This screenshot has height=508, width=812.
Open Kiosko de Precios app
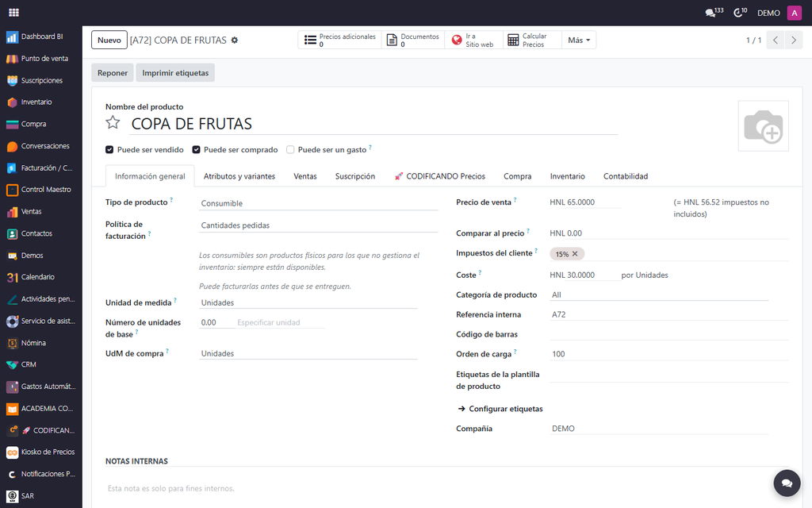tap(41, 452)
